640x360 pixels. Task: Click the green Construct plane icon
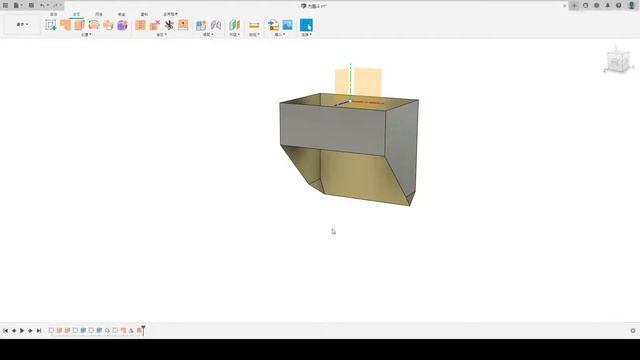pos(234,25)
